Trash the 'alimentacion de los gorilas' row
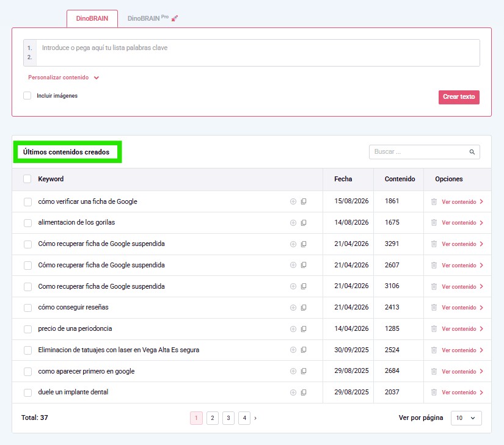This screenshot has height=445, width=504. 434,222
